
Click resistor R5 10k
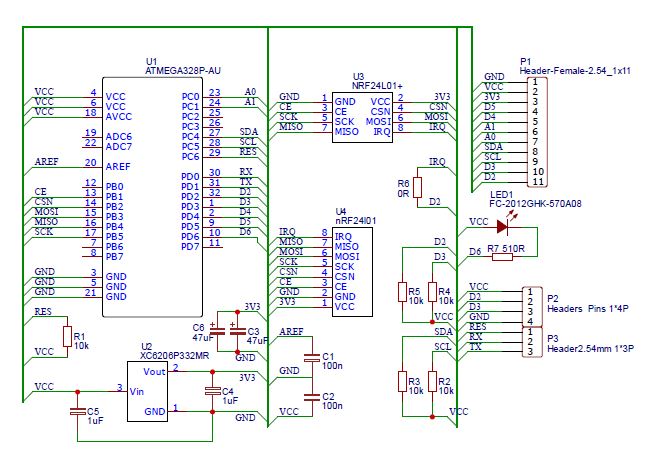[x=402, y=293]
